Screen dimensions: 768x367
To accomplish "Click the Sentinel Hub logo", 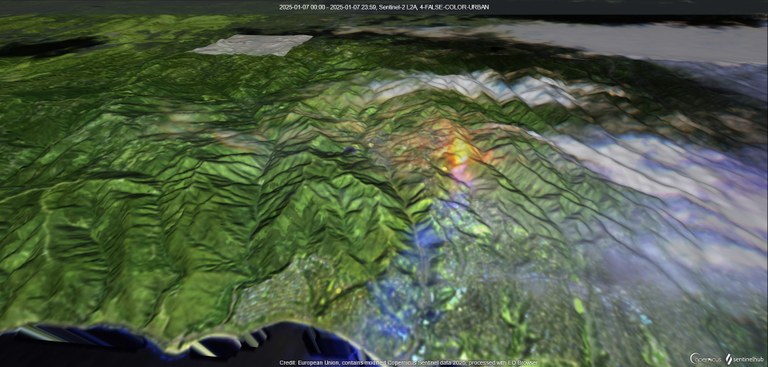I will coord(745,359).
